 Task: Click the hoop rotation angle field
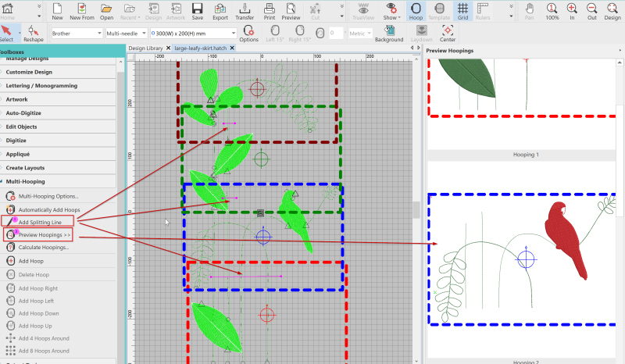pyautogui.click(x=336, y=33)
